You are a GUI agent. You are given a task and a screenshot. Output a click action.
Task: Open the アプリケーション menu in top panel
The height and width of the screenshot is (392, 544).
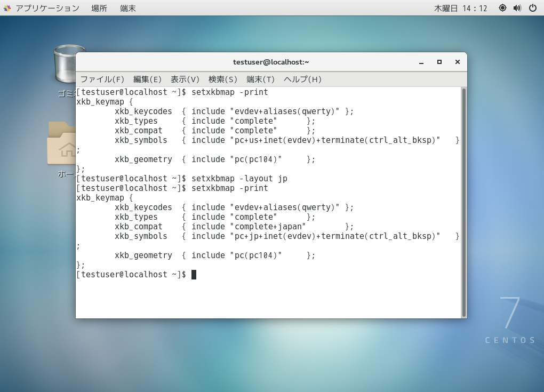click(x=47, y=8)
